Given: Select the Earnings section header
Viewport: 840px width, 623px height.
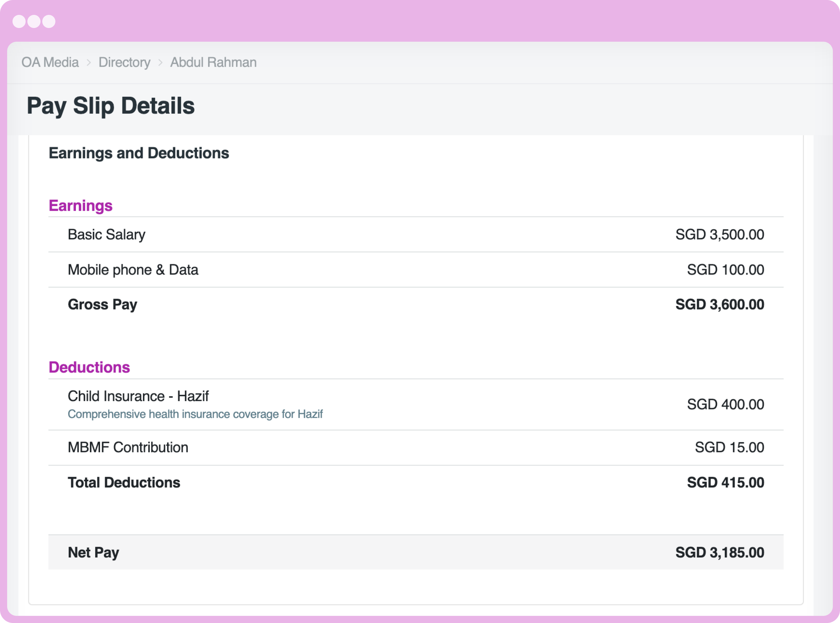Looking at the screenshot, I should click(x=80, y=205).
